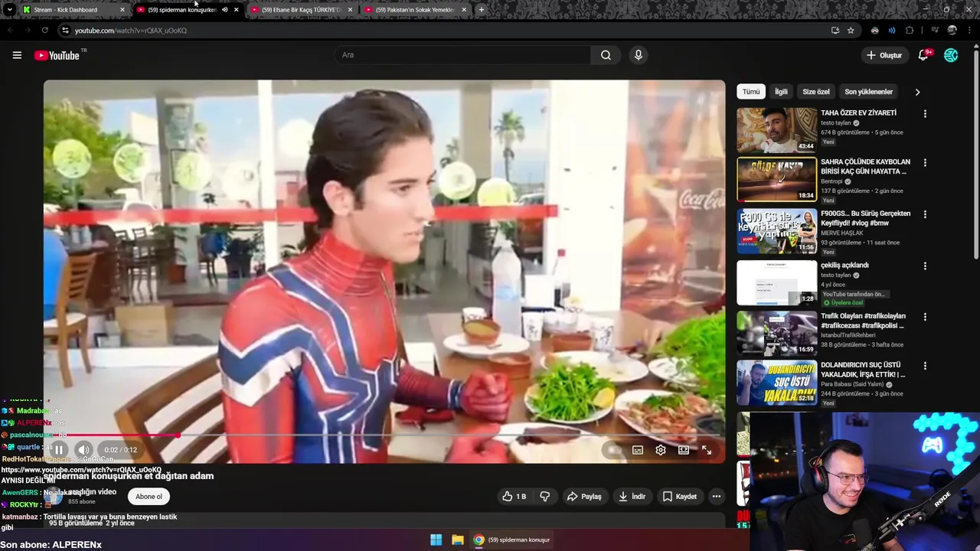Open browser extensions puzzle icon
Screen dimensions: 980x551
[910, 31]
